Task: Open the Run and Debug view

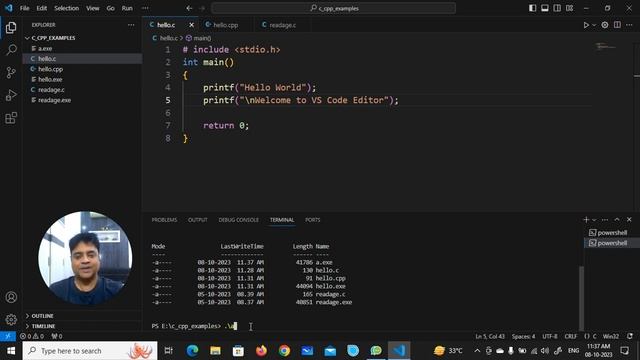Action: (11, 95)
